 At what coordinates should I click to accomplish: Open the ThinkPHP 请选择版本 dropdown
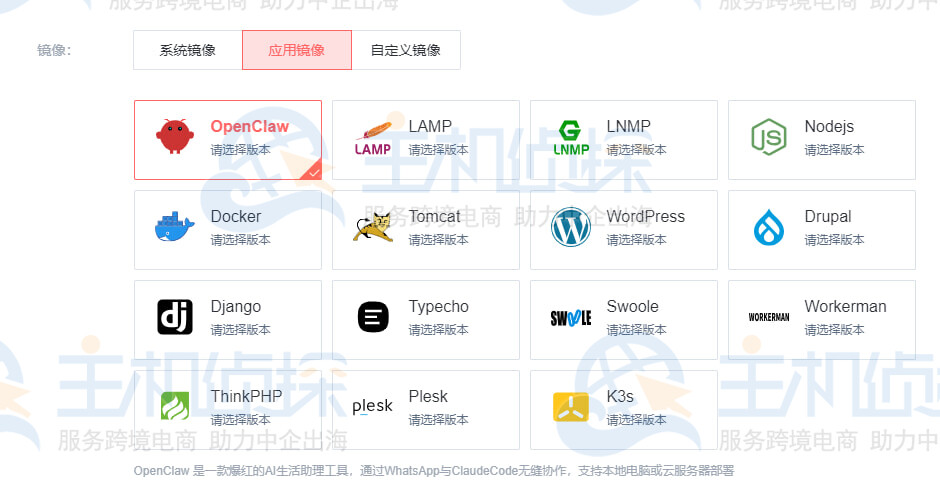click(x=240, y=420)
